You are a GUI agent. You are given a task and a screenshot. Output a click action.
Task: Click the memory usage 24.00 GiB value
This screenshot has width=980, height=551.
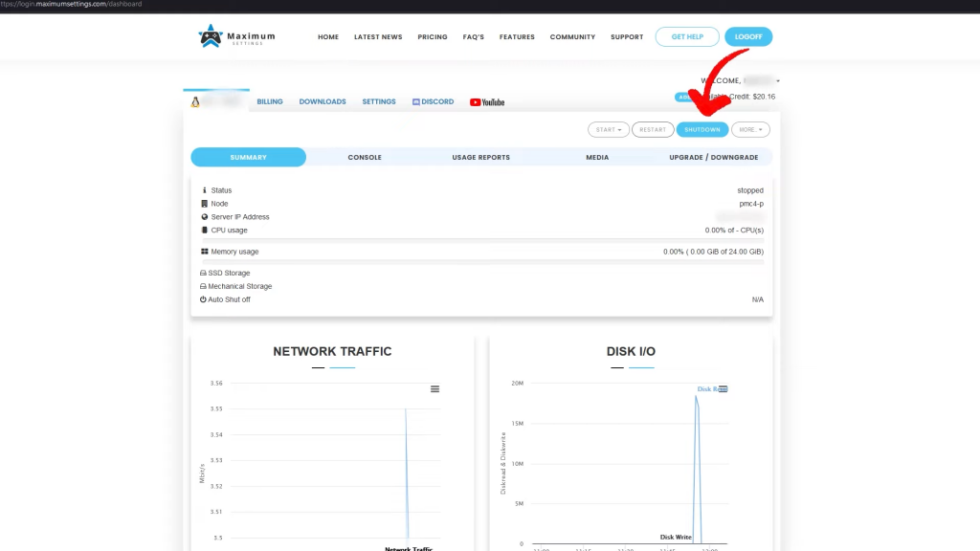tap(713, 252)
